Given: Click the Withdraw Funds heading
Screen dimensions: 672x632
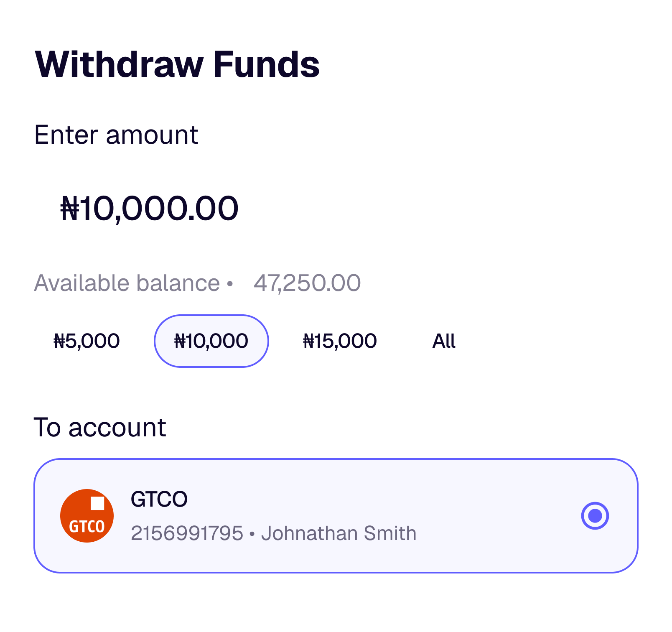Looking at the screenshot, I should (177, 64).
